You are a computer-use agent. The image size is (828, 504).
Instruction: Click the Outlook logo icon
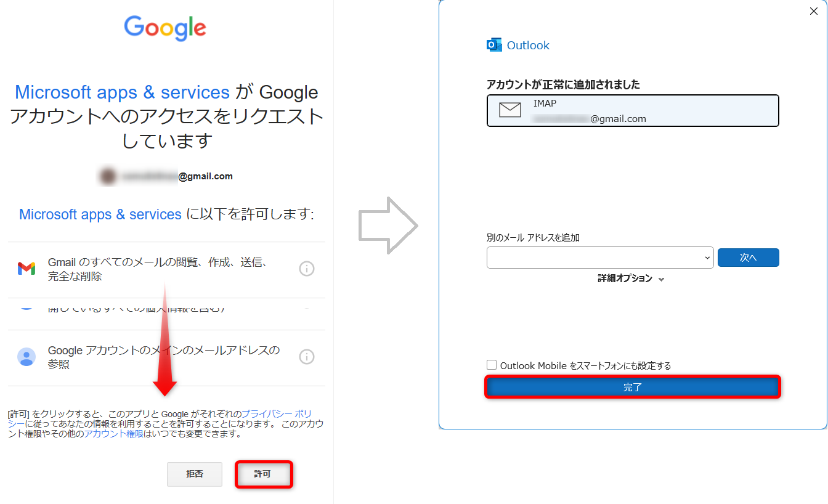click(494, 45)
